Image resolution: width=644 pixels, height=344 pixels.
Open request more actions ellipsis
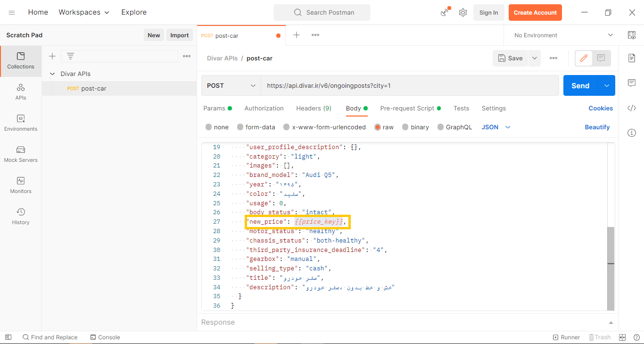[553, 58]
